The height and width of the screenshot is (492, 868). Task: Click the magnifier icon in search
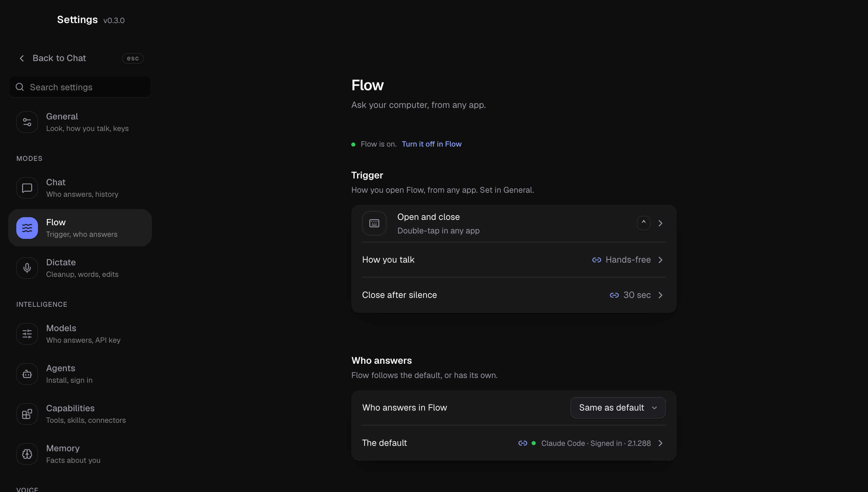tap(20, 87)
